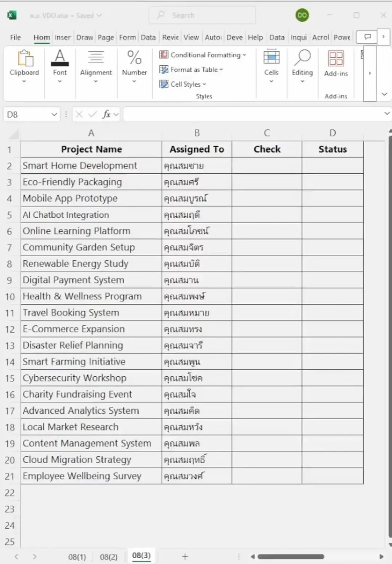Switch to the Review tab
Screen dimensions: 392x564
[170, 37]
